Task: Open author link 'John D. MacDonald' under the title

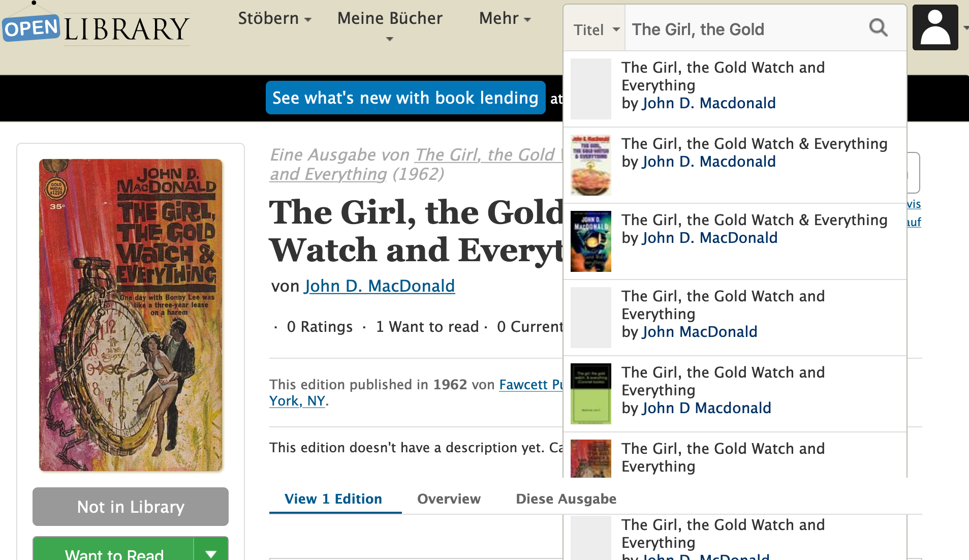Action: click(380, 286)
